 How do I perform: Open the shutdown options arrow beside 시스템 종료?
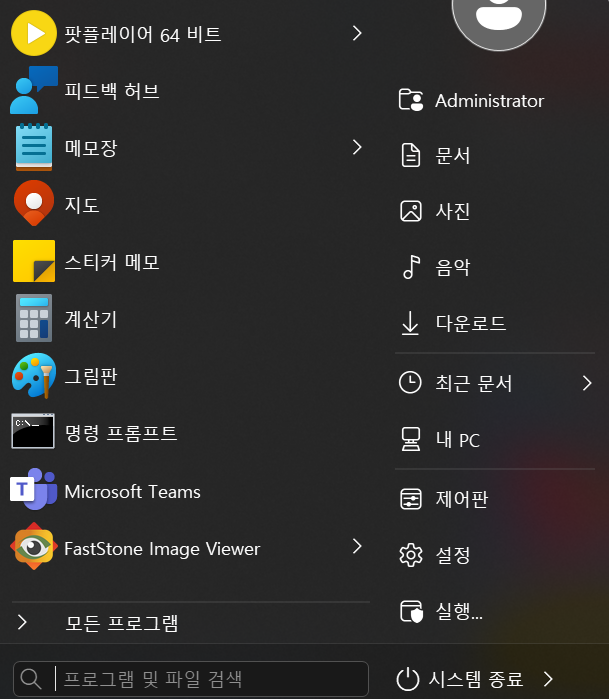[x=548, y=679]
